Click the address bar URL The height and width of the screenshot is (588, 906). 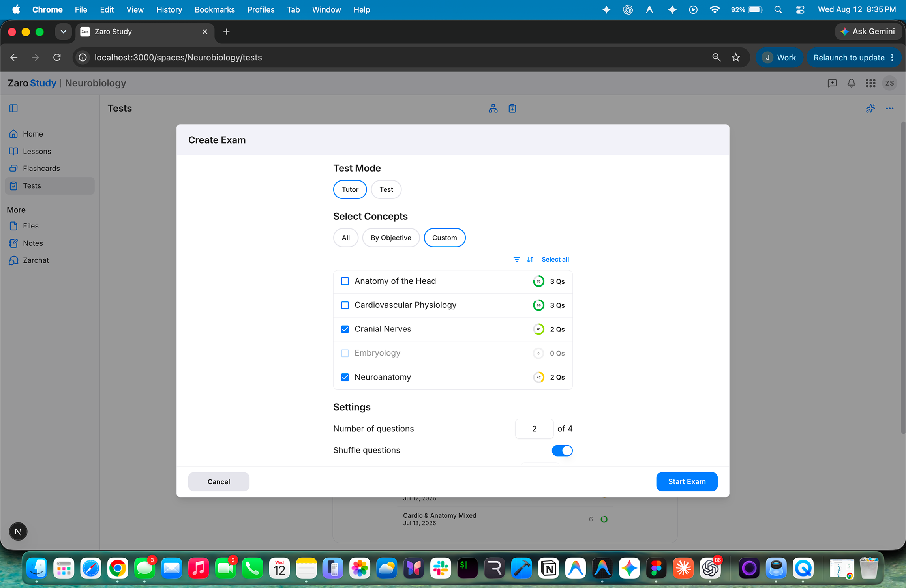(178, 58)
